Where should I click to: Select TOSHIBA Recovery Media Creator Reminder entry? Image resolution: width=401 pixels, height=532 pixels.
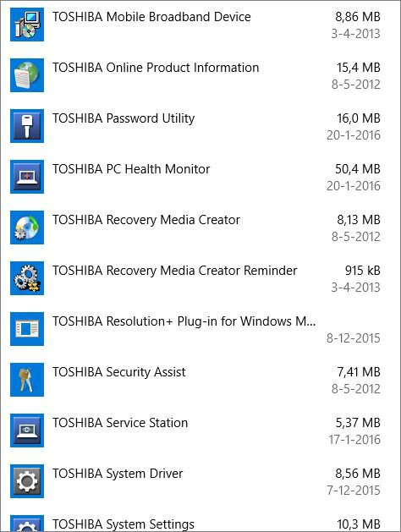pos(200,278)
